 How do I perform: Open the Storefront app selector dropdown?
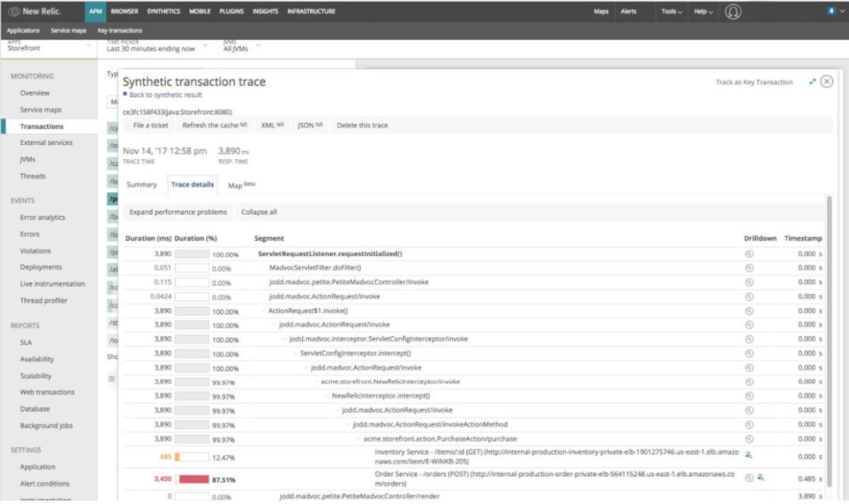(x=50, y=47)
